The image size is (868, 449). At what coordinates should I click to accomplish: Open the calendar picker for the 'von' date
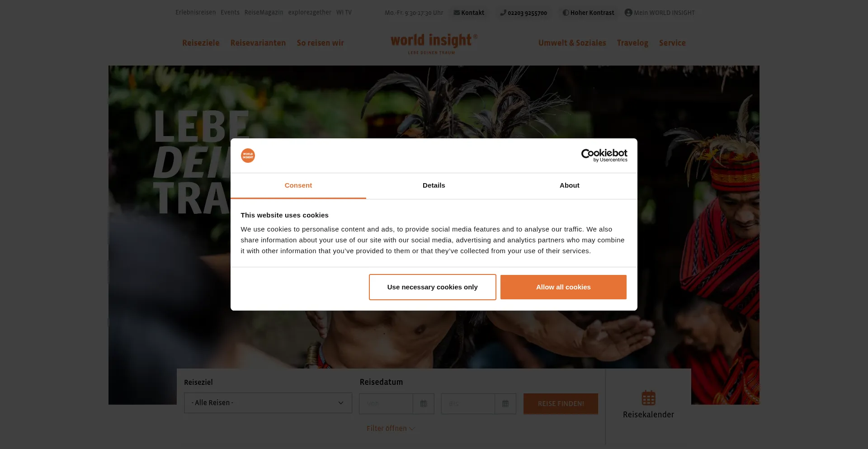(424, 404)
